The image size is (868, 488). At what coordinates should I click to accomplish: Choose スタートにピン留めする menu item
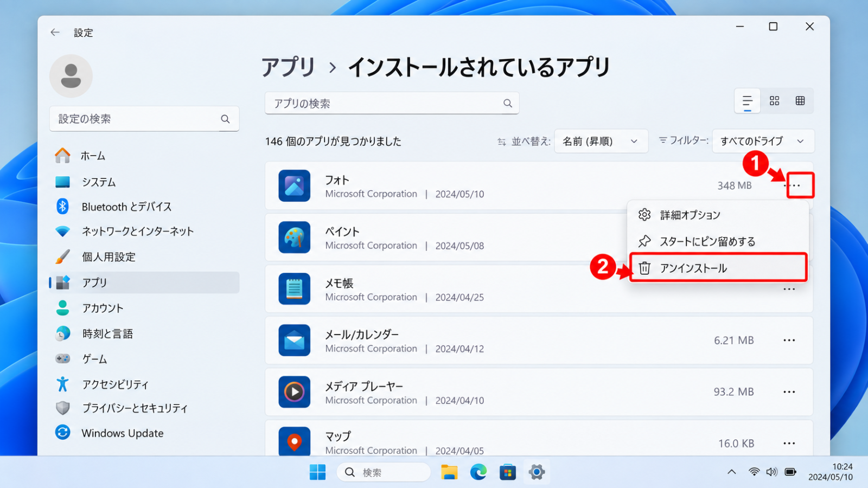718,241
